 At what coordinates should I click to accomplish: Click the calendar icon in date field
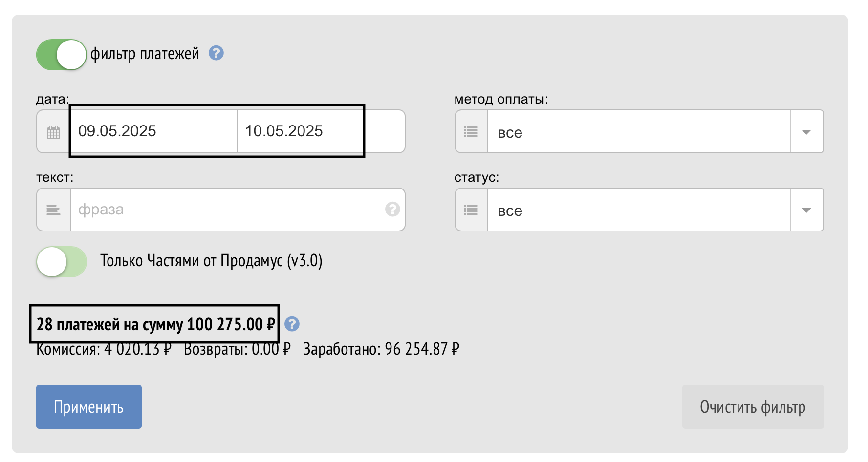pyautogui.click(x=54, y=132)
